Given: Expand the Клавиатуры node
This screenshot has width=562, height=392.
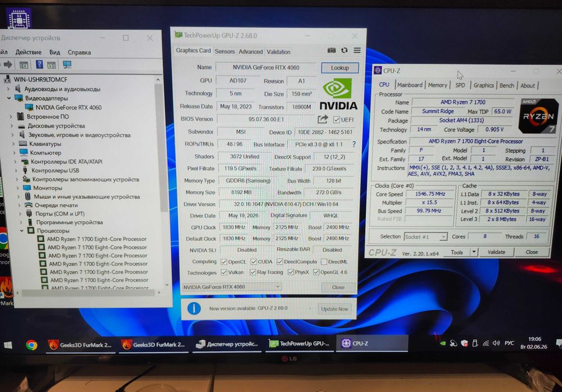Looking at the screenshot, I should [13, 144].
